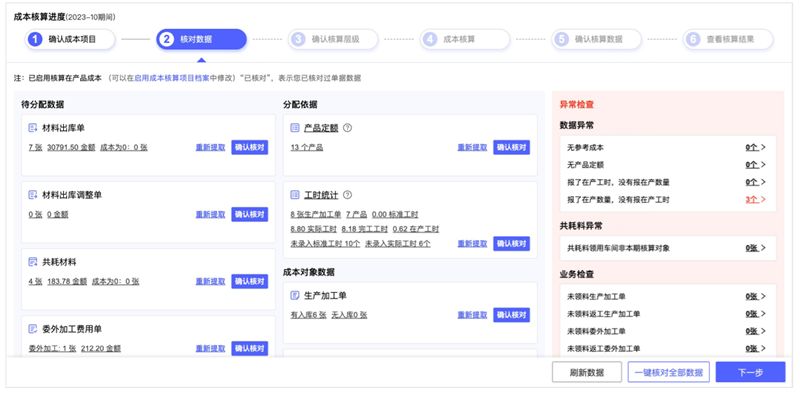
Task: Open the 7 产品 link in 工时统计
Action: 356,214
